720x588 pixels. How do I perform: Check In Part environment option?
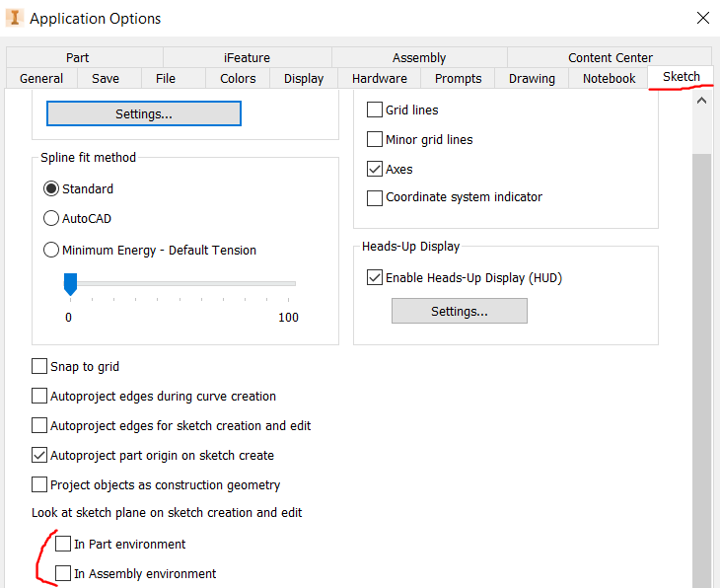(x=63, y=545)
